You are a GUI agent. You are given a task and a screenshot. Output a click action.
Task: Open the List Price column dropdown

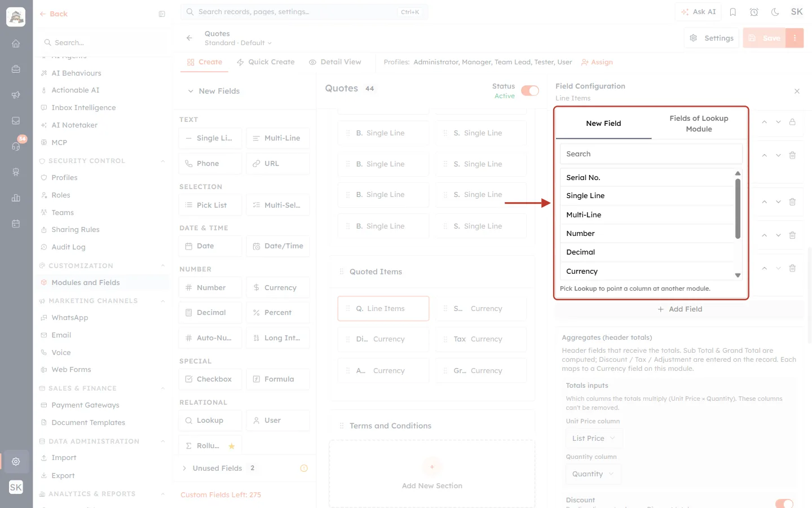[594, 438]
